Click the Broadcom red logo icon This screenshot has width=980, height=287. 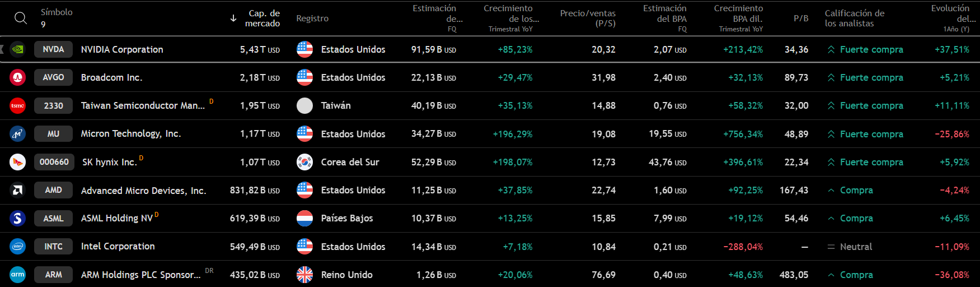(x=18, y=77)
